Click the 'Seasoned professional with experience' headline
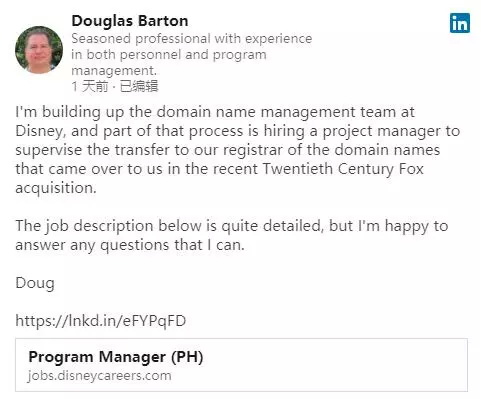This screenshot has width=481, height=399. (192, 39)
